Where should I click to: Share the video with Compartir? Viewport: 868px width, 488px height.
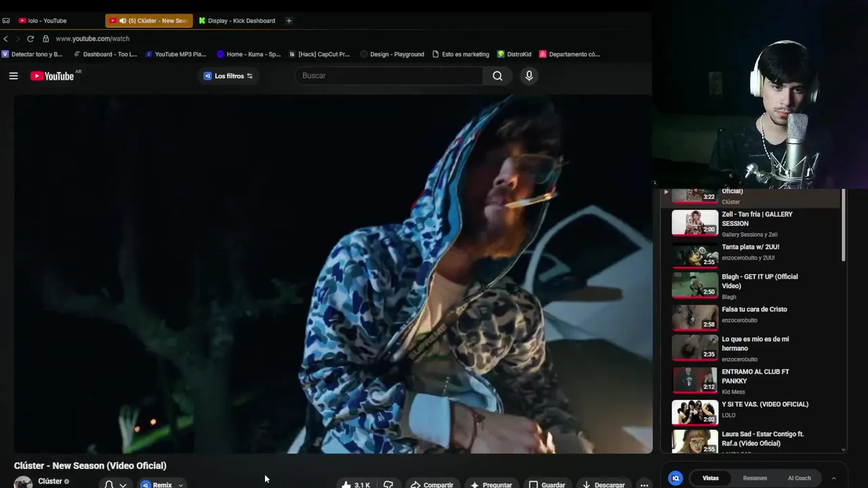(x=432, y=485)
